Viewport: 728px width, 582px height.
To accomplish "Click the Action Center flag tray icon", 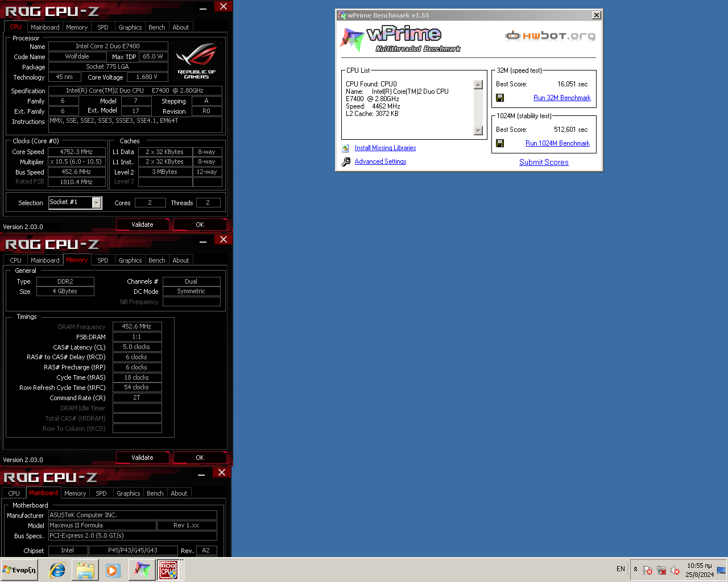I will (648, 570).
